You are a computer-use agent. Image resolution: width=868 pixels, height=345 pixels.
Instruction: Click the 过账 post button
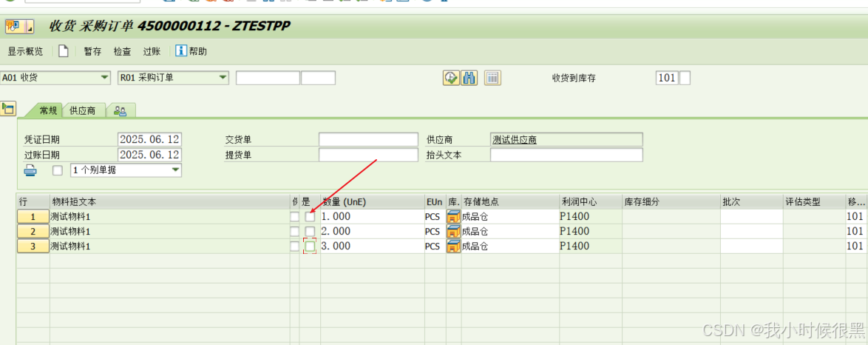[x=152, y=52]
